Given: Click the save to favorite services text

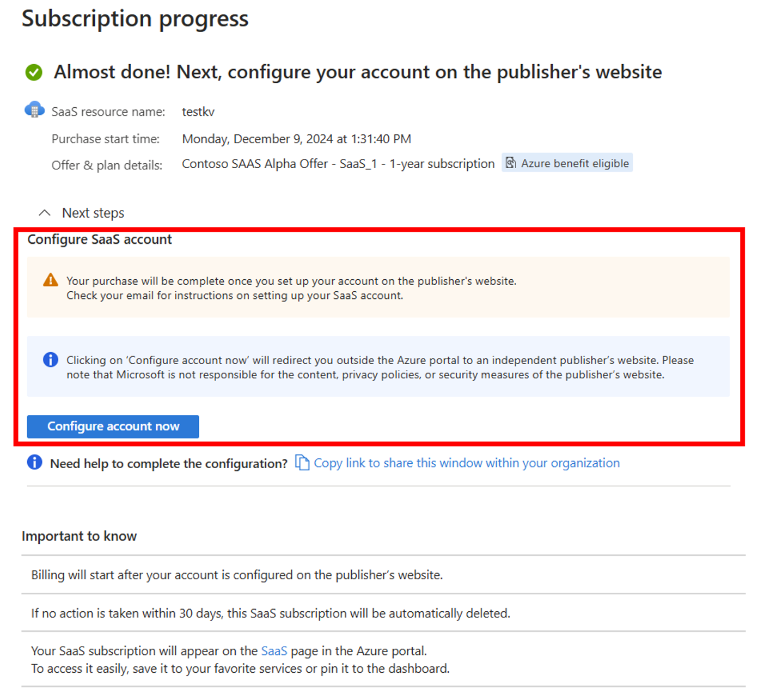Looking at the screenshot, I should click(240, 668).
